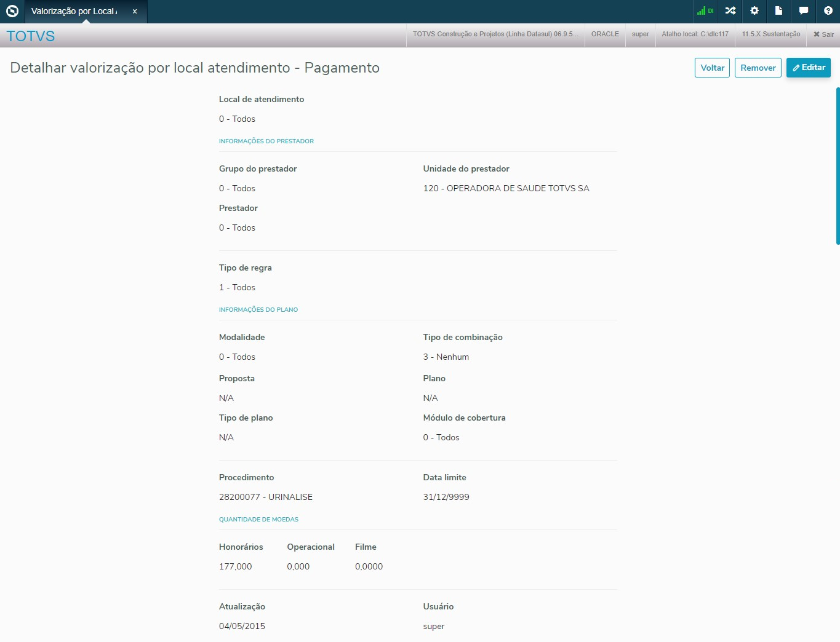Viewport: 840px width, 642px height.
Task: Click the Atalho local C:\dlc117 label
Action: click(x=695, y=34)
